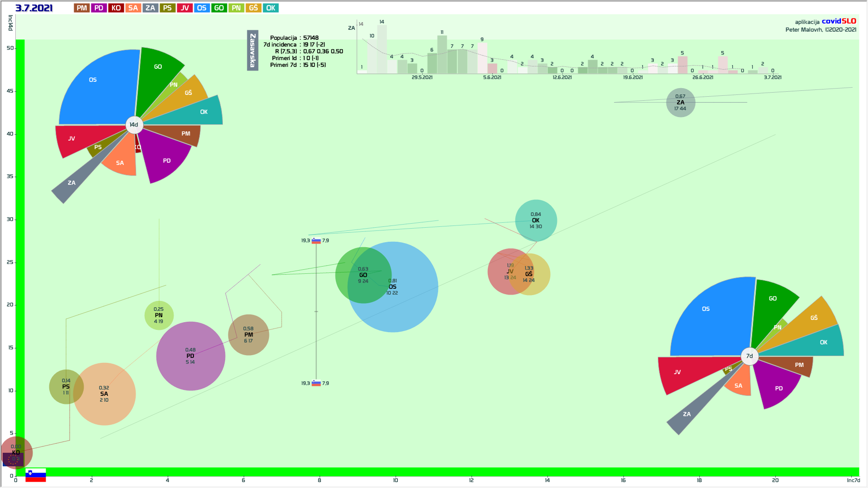The height and width of the screenshot is (488, 868).
Task: Click the lower Slovenia flag marker 19.3
Action: coord(316,383)
